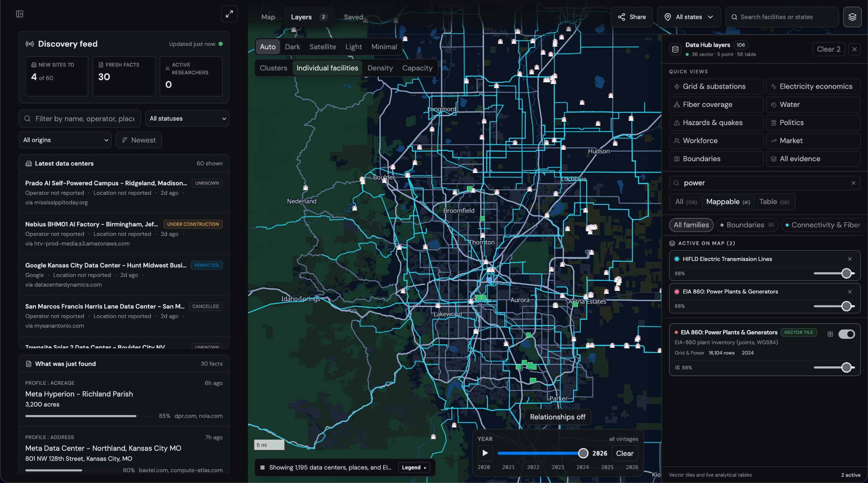Open Prado AI Self-Powered Campus entry
The height and width of the screenshot is (483, 868).
124,193
